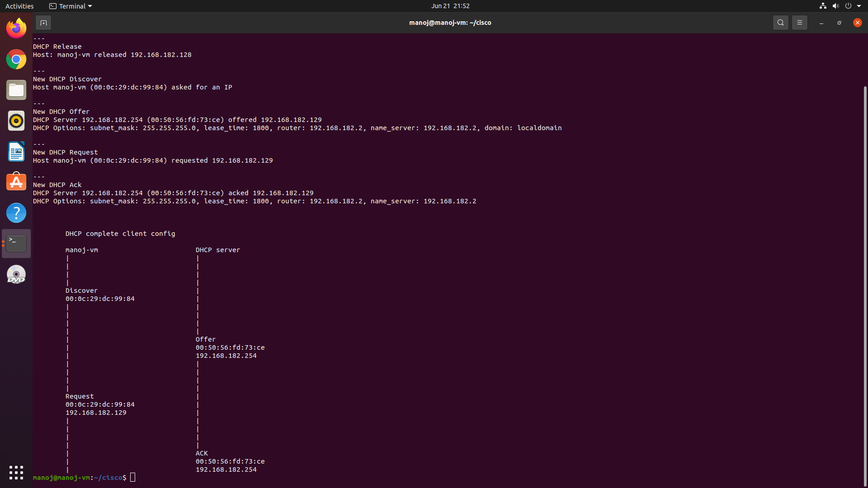
Task: Open the Help application
Action: pos(16,213)
